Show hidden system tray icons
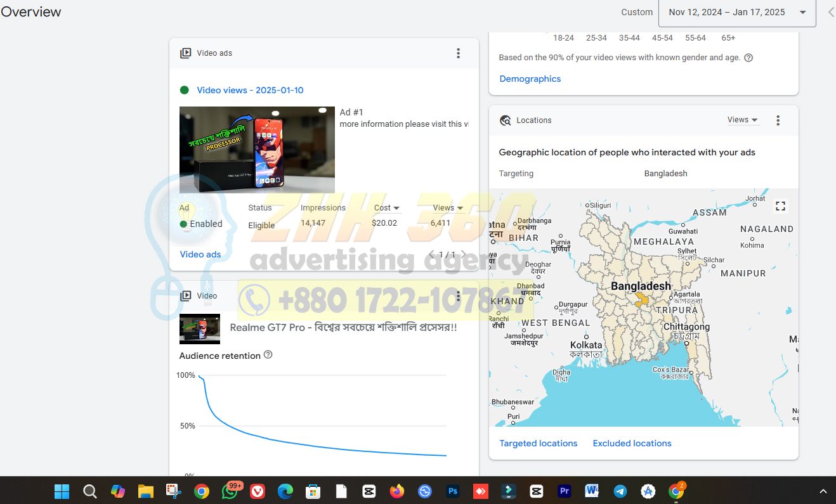 click(x=823, y=491)
